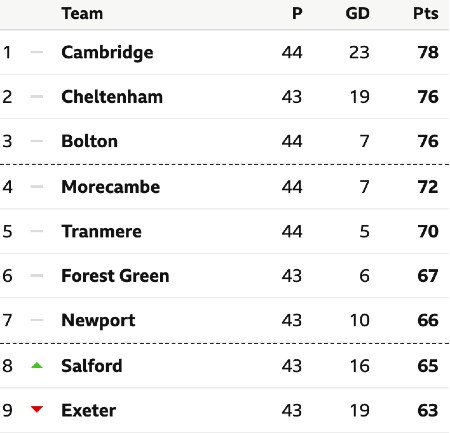450x433 pixels.
Task: Click the Pts column header
Action: coord(426,14)
